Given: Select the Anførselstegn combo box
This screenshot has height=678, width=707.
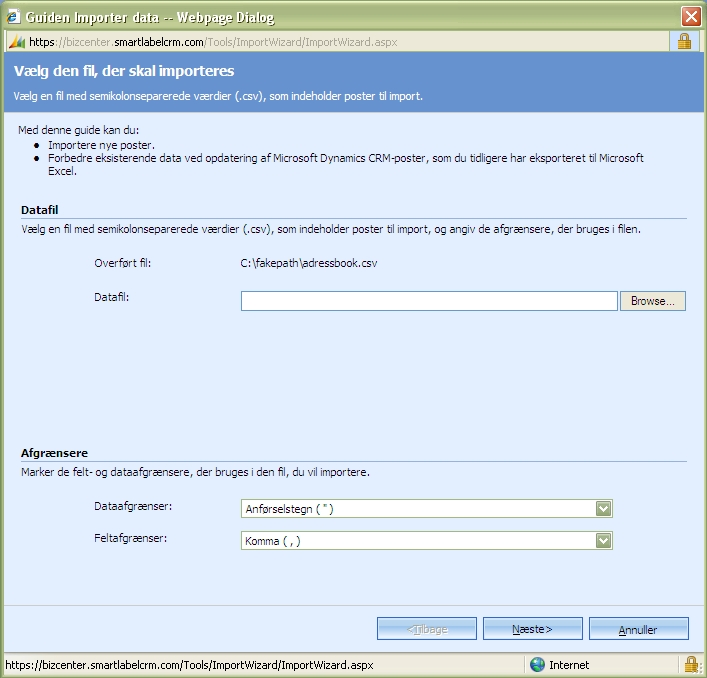Looking at the screenshot, I should [427, 509].
